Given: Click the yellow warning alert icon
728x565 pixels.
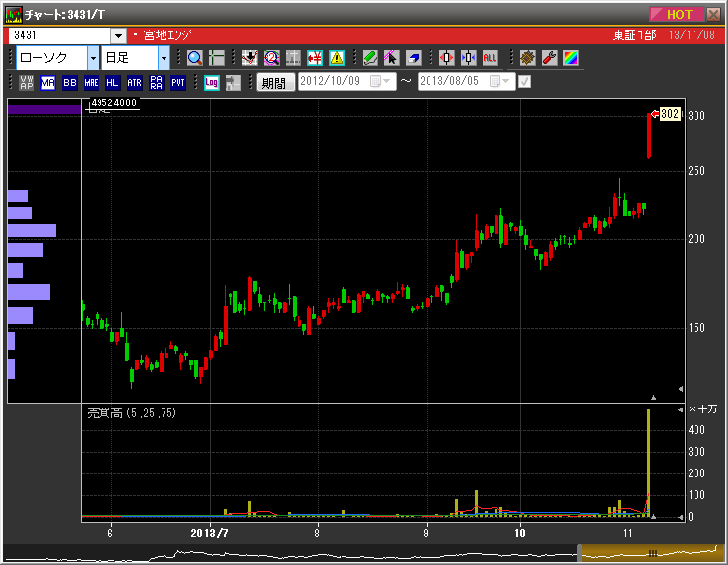Looking at the screenshot, I should (x=337, y=58).
